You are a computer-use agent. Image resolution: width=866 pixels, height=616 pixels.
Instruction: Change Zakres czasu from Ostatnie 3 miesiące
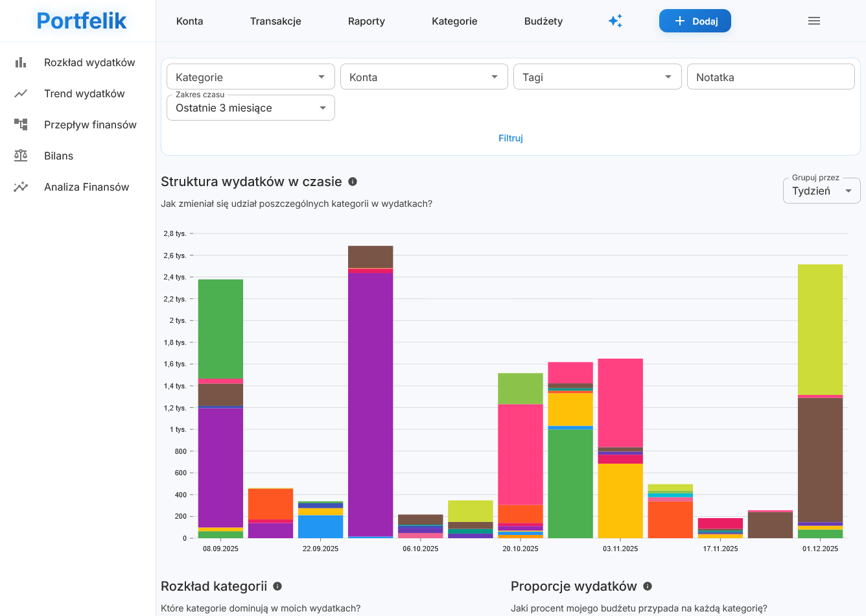click(x=250, y=108)
